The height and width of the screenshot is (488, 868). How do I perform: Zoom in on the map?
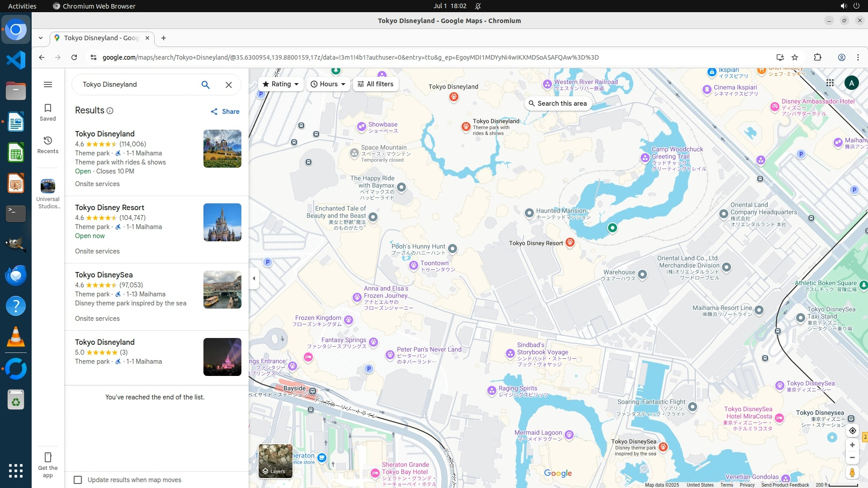(x=852, y=445)
